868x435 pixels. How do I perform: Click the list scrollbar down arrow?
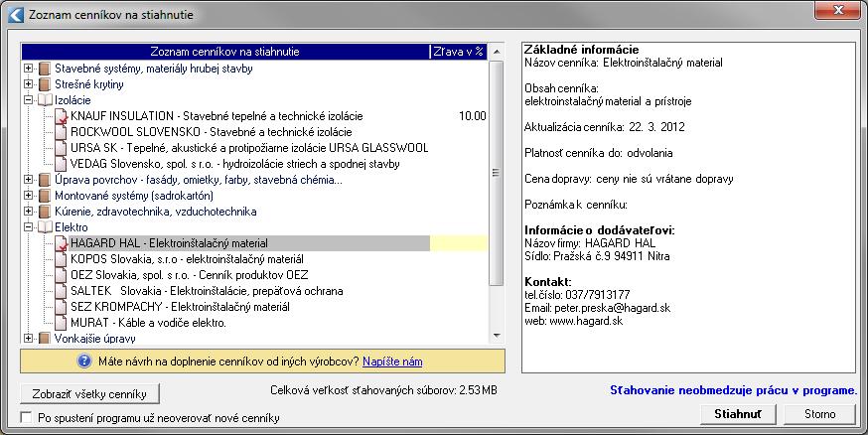(x=497, y=336)
